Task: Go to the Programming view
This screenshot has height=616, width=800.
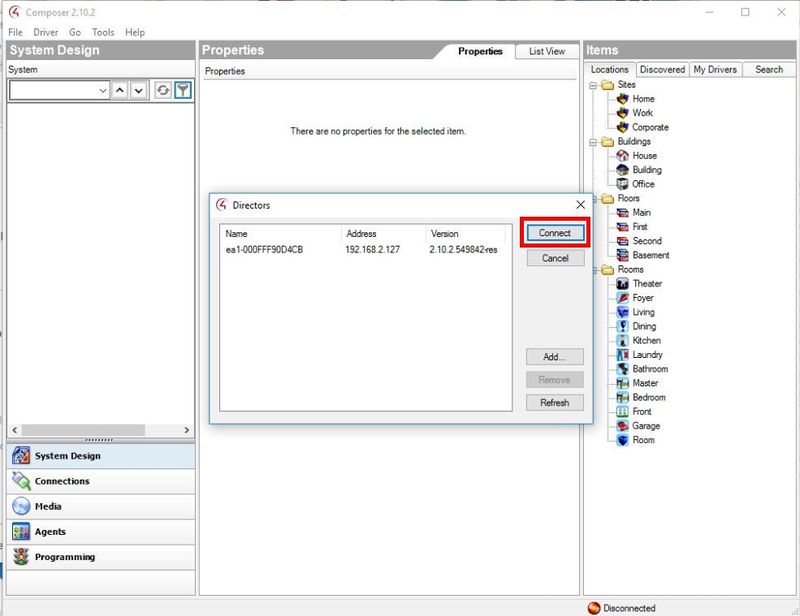Action: point(101,557)
